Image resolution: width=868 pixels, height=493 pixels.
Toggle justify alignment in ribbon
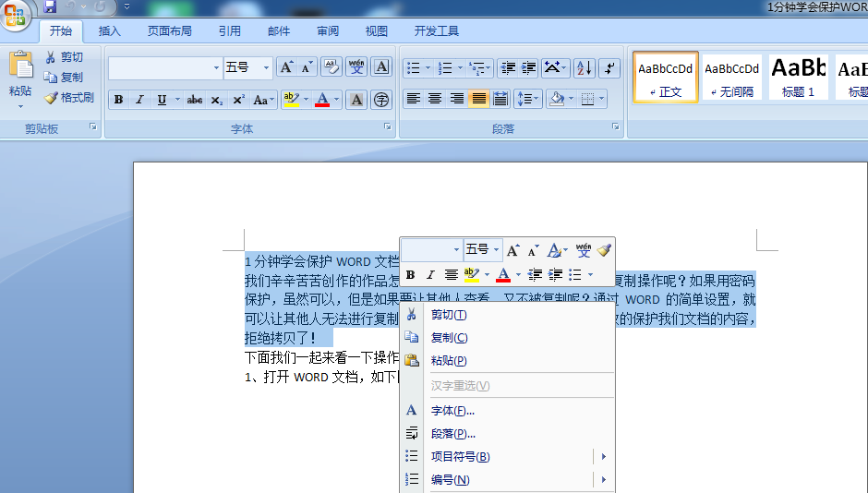point(479,99)
